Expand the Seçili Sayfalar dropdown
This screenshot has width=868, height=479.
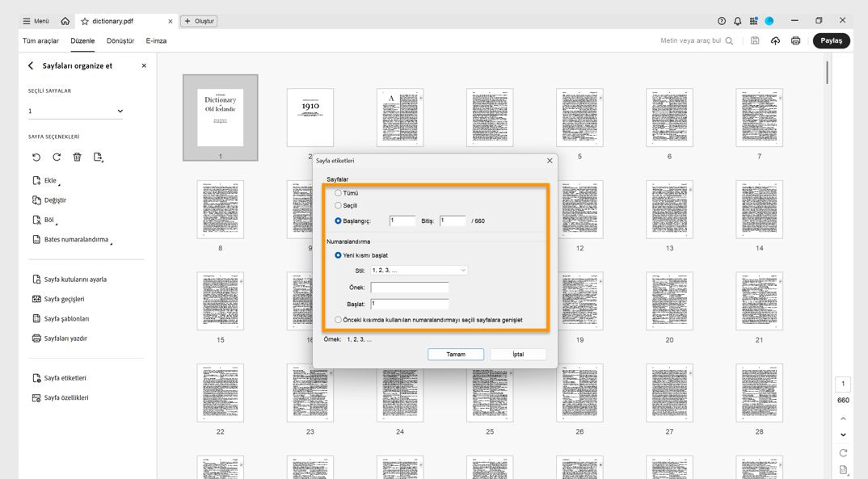click(x=75, y=111)
